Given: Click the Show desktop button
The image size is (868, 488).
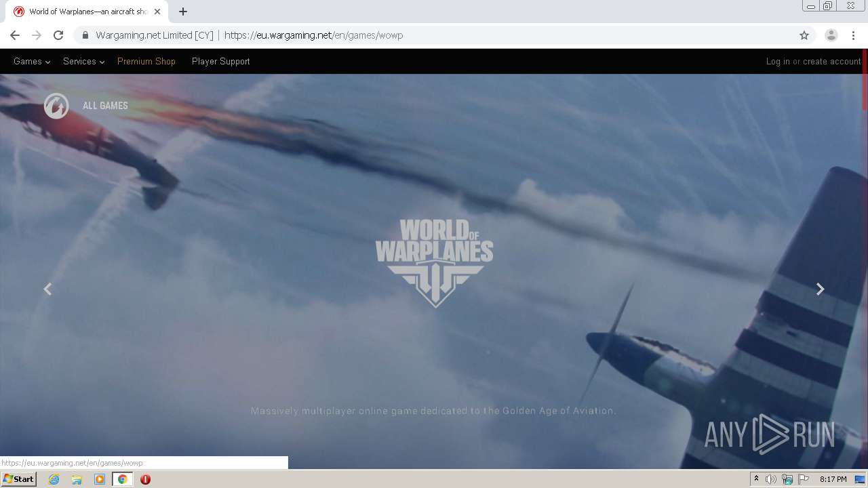Looking at the screenshot, I should point(861,479).
